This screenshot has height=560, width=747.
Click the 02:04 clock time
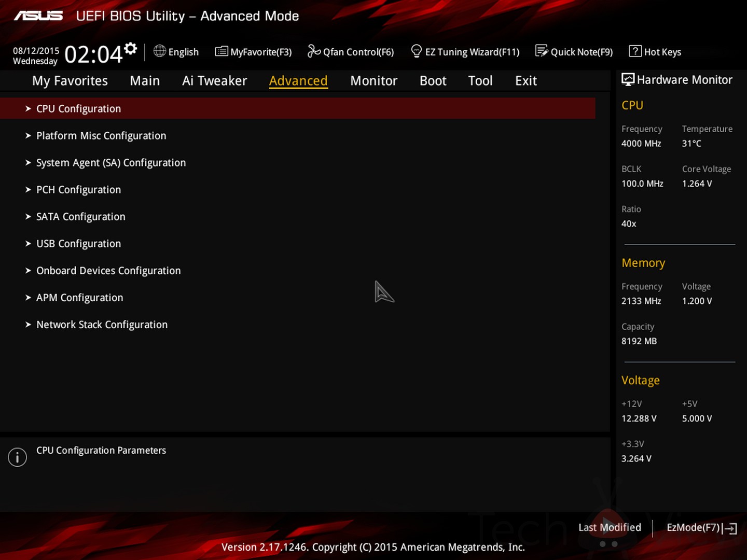click(93, 54)
